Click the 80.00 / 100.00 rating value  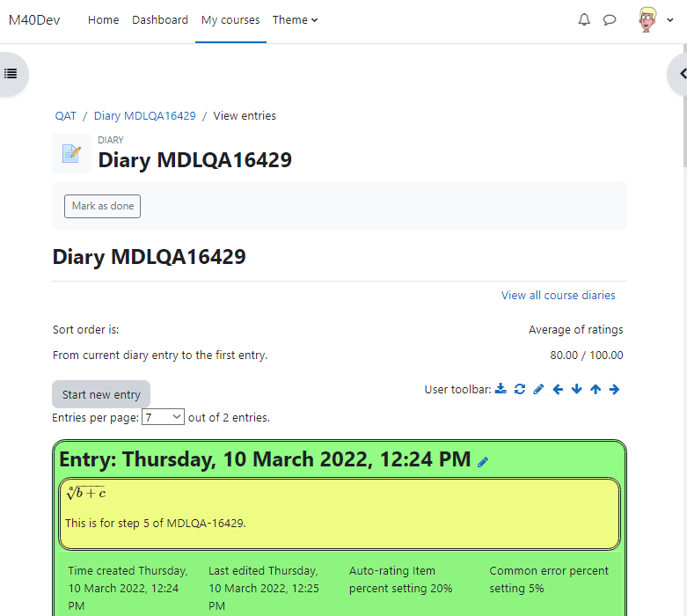586,355
